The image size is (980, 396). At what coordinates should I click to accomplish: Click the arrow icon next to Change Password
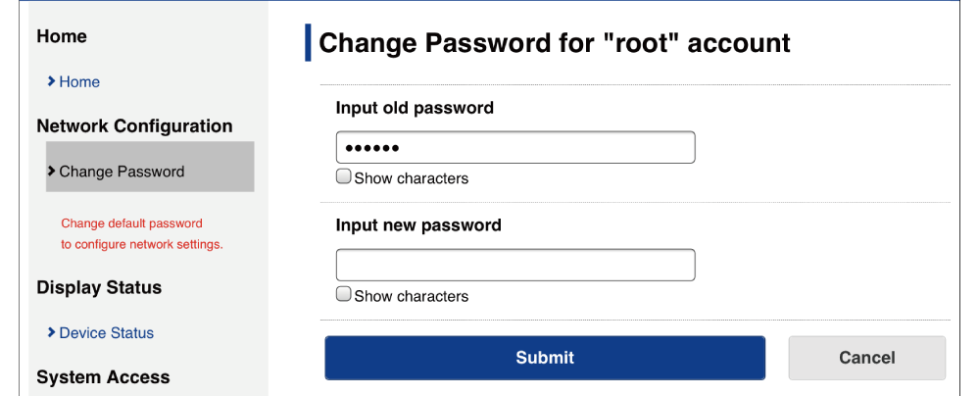tap(51, 172)
